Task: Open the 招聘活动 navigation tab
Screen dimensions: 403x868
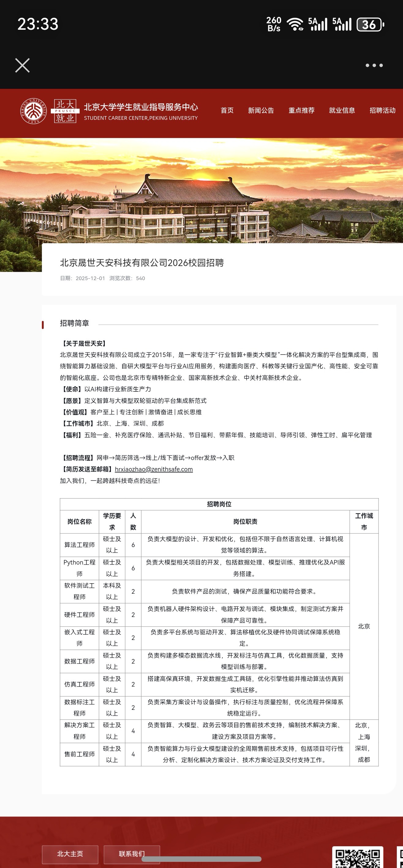Action: (382, 110)
